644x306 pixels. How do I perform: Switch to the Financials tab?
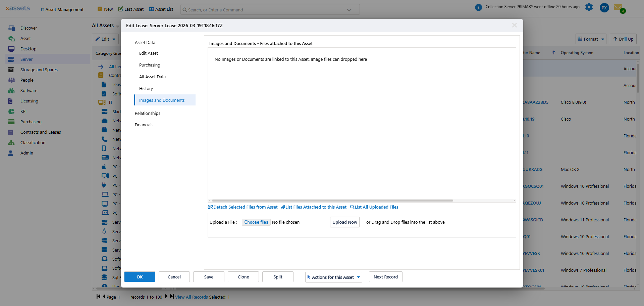144,125
